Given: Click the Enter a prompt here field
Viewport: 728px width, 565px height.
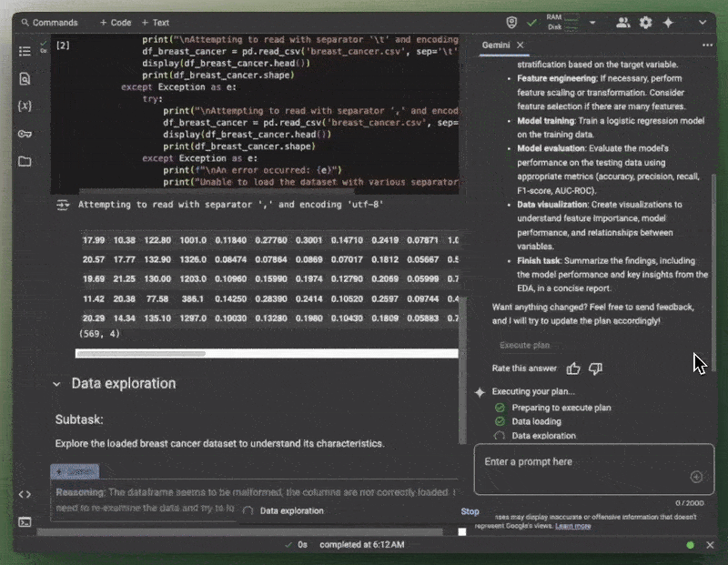Looking at the screenshot, I should pos(582,462).
